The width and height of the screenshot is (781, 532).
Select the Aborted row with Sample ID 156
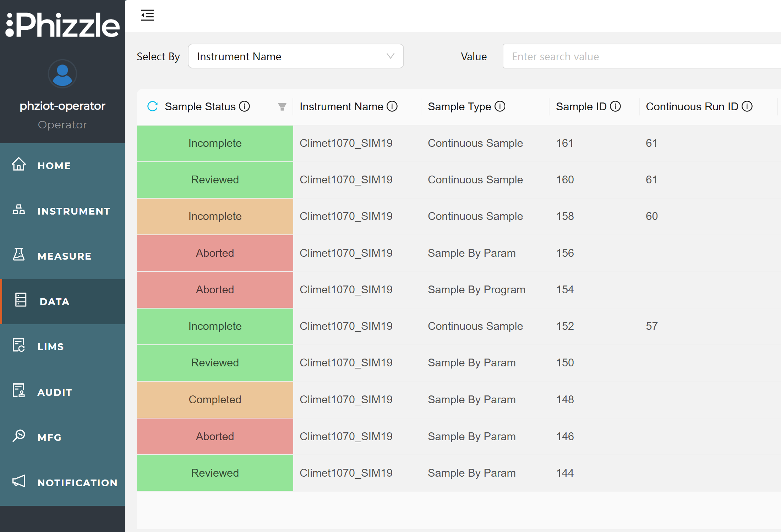[214, 253]
